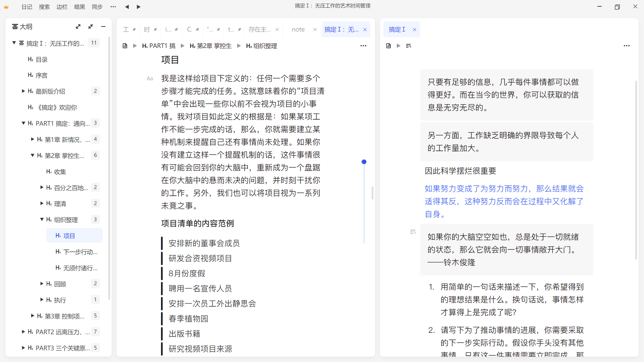
Task: Expand 百分之百地 outline node
Action: click(x=42, y=187)
